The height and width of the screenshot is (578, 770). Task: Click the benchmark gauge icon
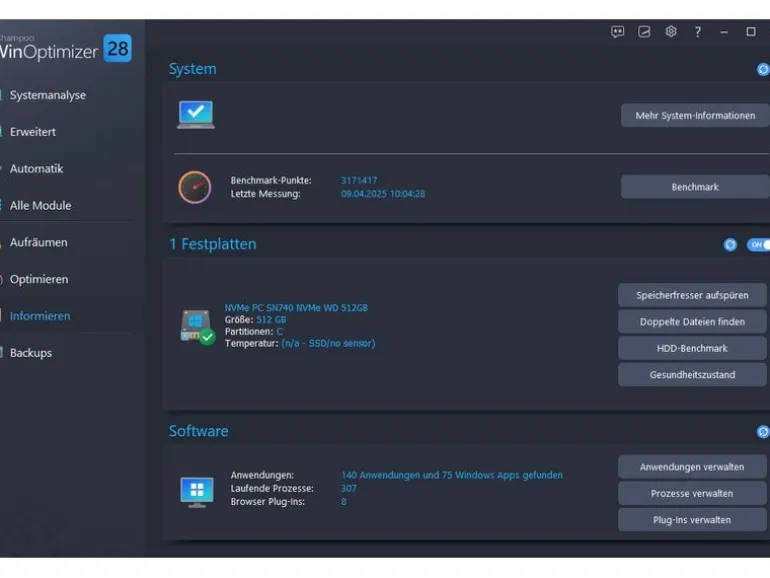[195, 187]
